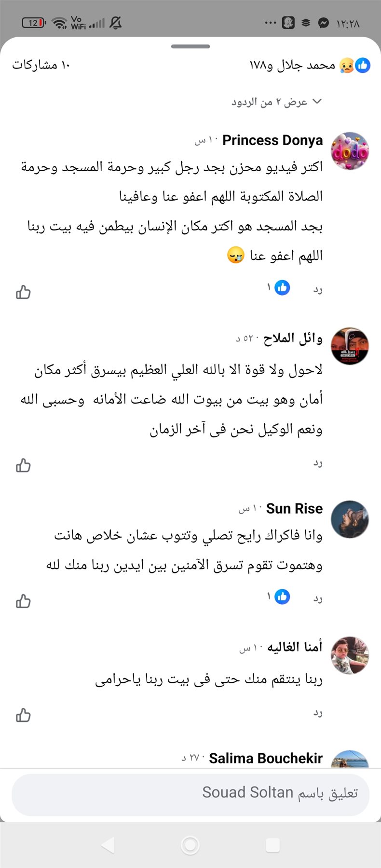Reply to أمنا الغاليه's comment
The height and width of the screenshot is (868, 381).
click(x=318, y=713)
